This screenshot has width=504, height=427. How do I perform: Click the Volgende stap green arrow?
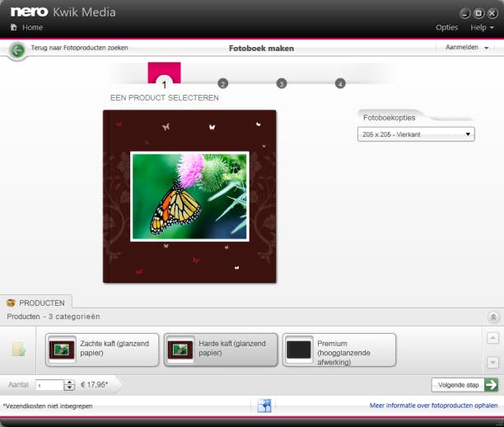pyautogui.click(x=491, y=384)
